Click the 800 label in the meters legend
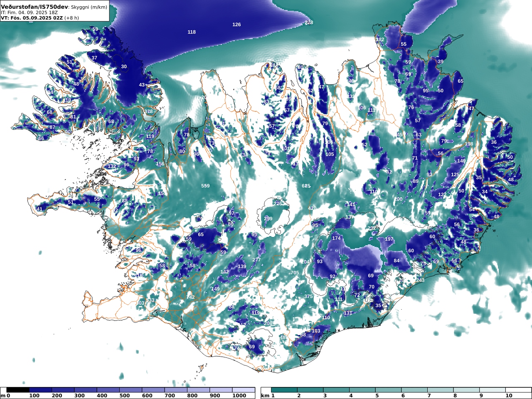 pyautogui.click(x=192, y=396)
